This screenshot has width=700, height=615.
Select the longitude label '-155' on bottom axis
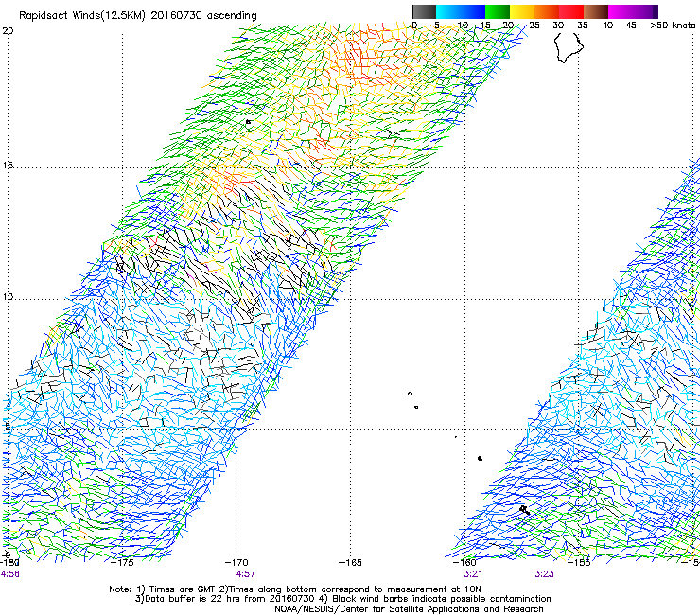click(x=579, y=562)
